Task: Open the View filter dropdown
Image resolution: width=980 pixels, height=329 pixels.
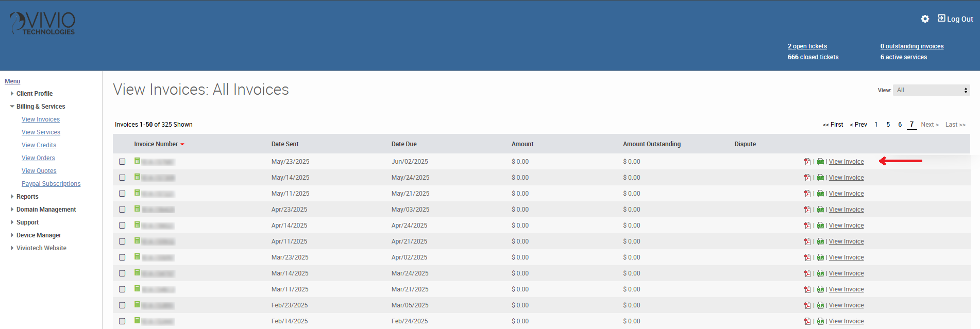Action: click(x=931, y=90)
